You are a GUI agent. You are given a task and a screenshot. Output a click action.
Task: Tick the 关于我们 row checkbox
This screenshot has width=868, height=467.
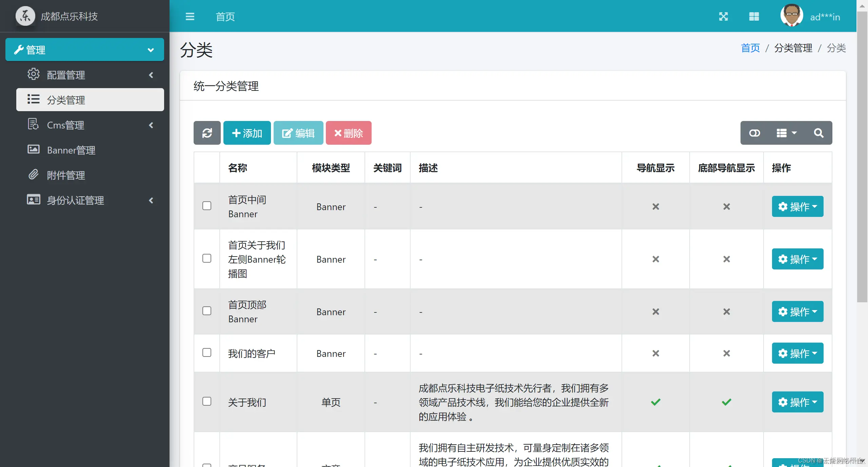pos(207,401)
